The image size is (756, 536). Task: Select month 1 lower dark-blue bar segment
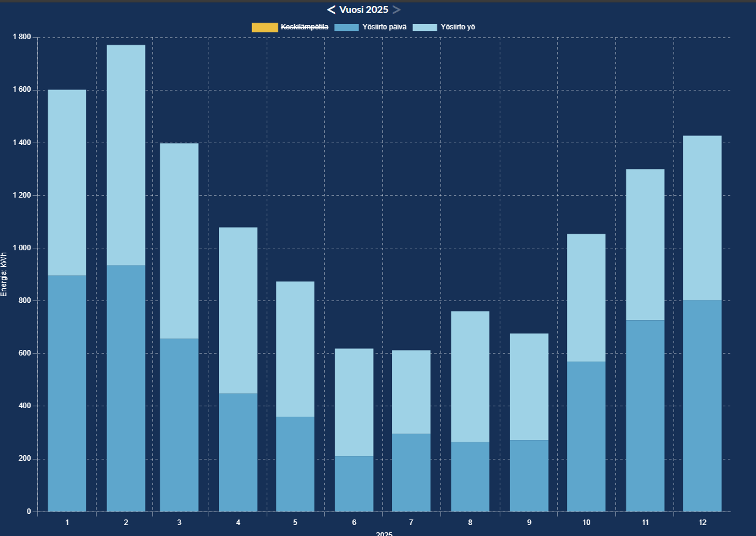[x=67, y=393]
